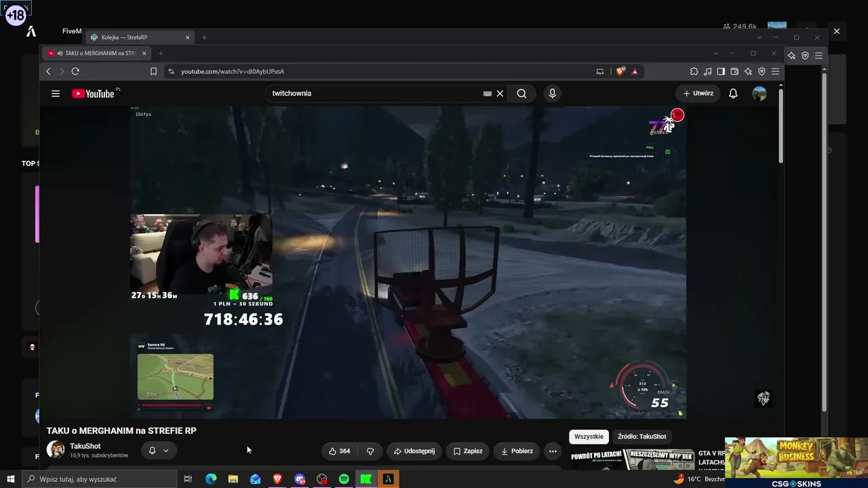Click the YouTube page vertical scrollbar
The width and height of the screenshot is (868, 488).
(781, 125)
